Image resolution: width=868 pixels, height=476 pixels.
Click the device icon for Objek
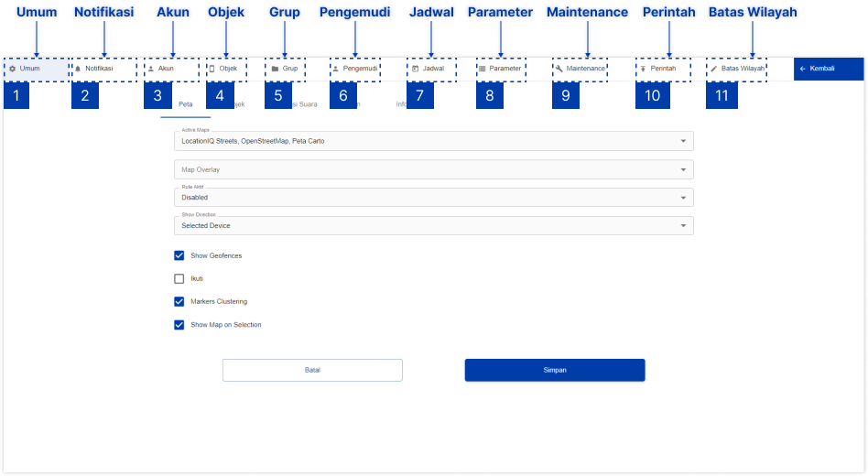[x=212, y=69]
